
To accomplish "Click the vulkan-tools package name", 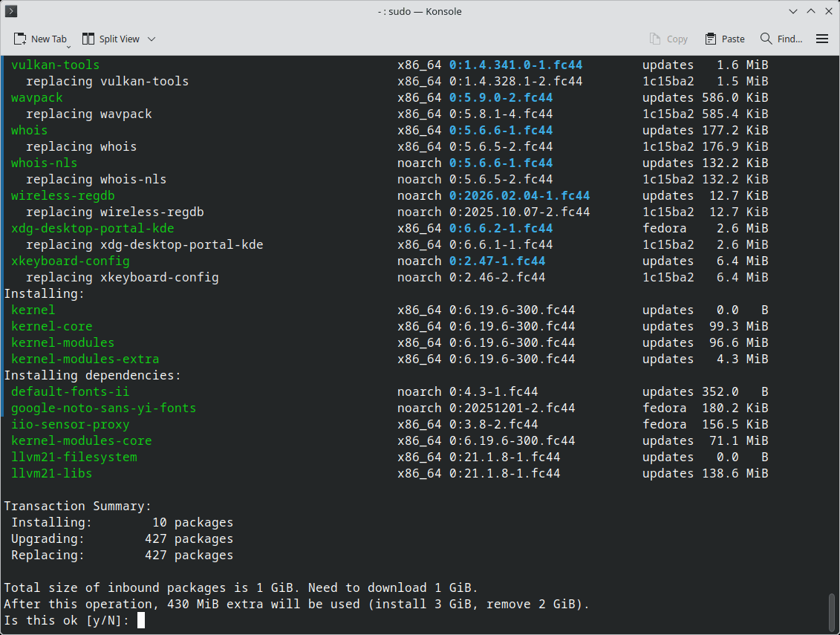I will coord(55,65).
